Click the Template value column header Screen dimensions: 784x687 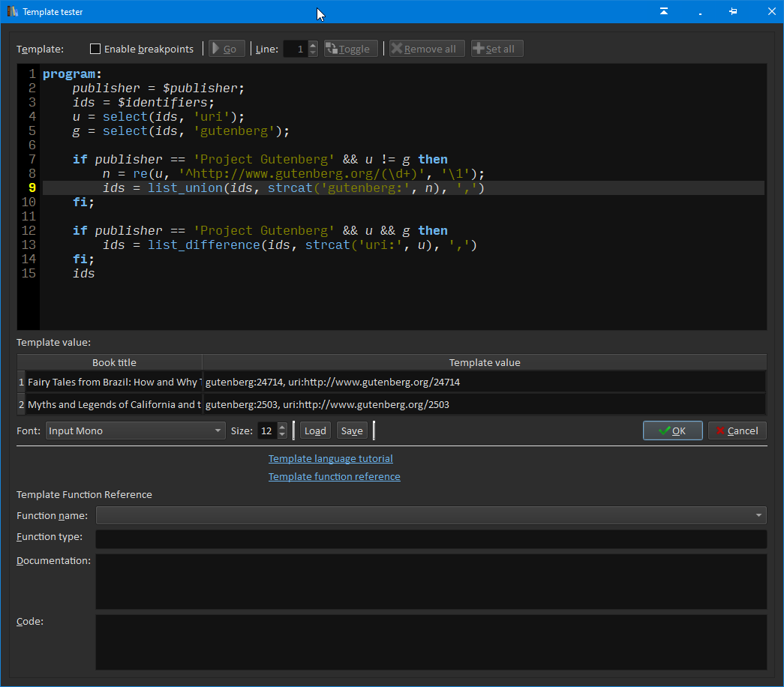tap(484, 362)
